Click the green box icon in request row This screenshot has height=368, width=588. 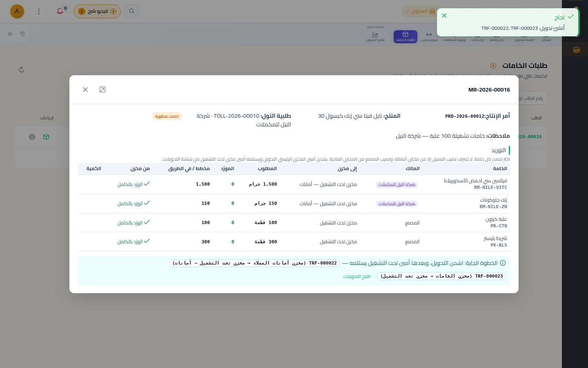coord(46,137)
